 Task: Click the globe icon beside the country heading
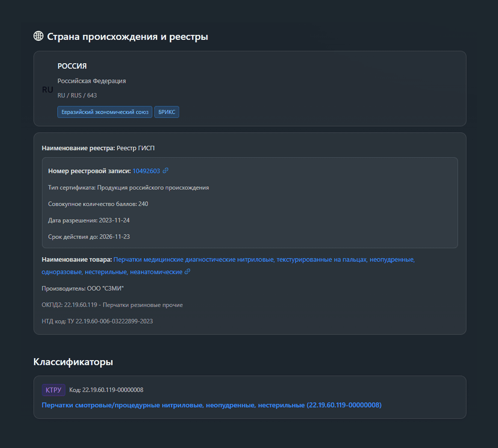pos(38,36)
